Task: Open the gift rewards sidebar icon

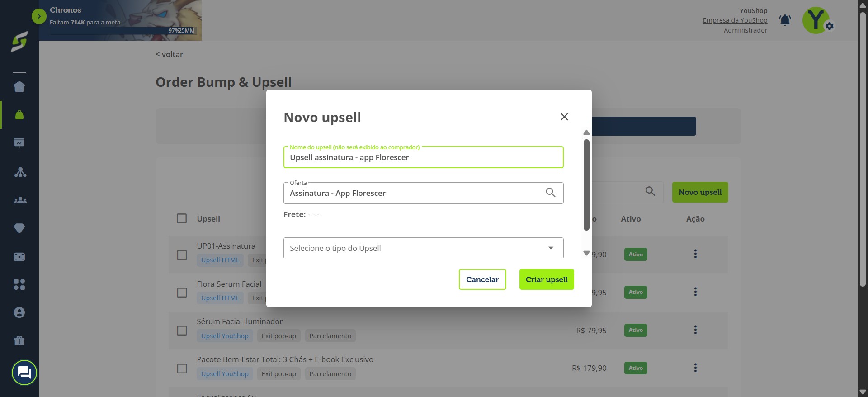Action: (19, 340)
